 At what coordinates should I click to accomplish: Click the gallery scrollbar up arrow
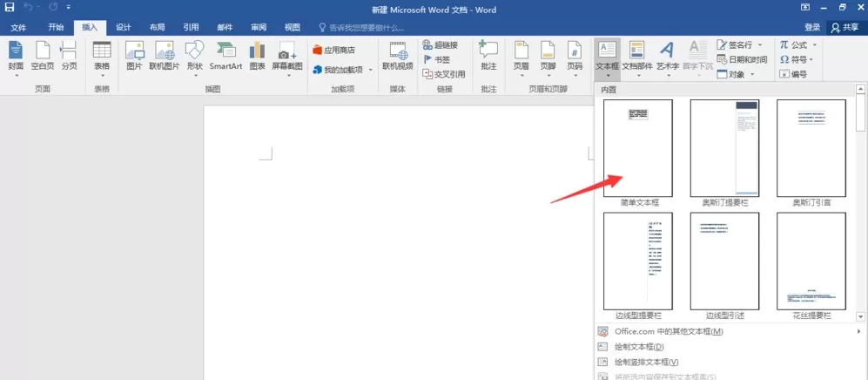tap(860, 89)
